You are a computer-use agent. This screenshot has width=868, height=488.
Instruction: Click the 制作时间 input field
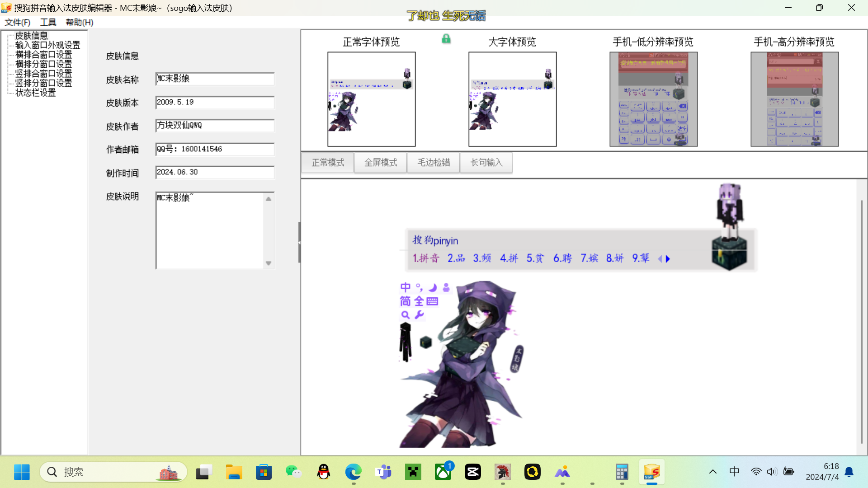pyautogui.click(x=215, y=173)
